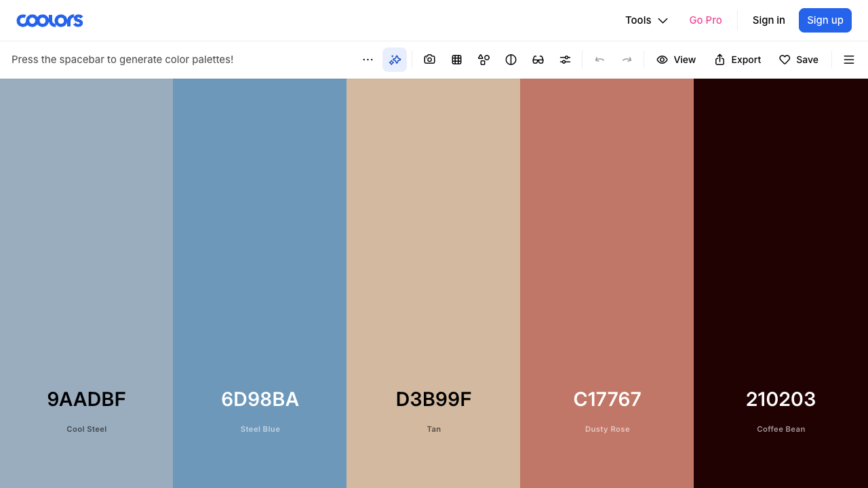Click the Export button

click(738, 60)
